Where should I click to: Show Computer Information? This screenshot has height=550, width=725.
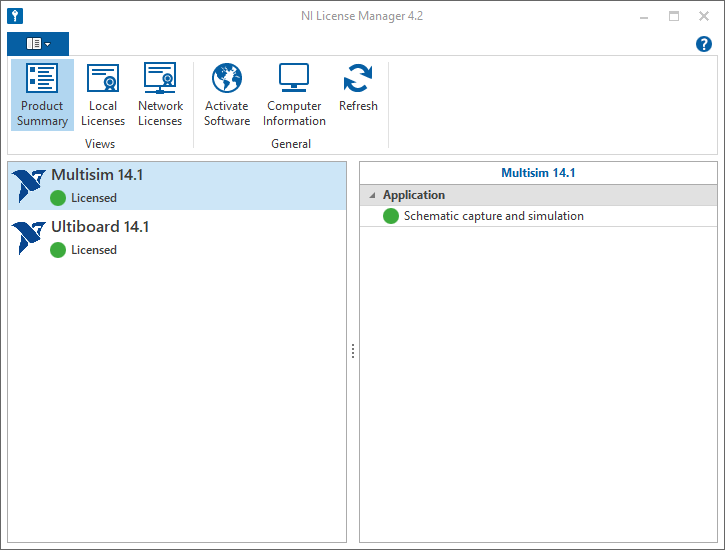294,95
